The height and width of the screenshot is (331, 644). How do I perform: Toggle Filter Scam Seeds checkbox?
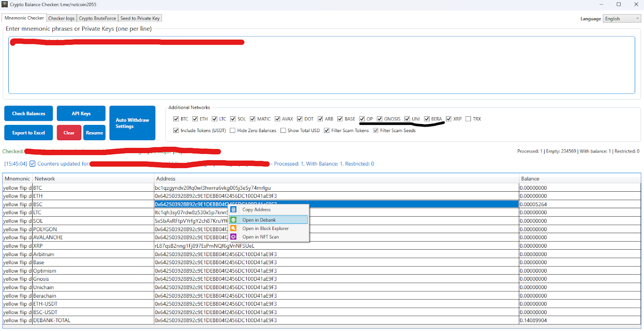(376, 130)
